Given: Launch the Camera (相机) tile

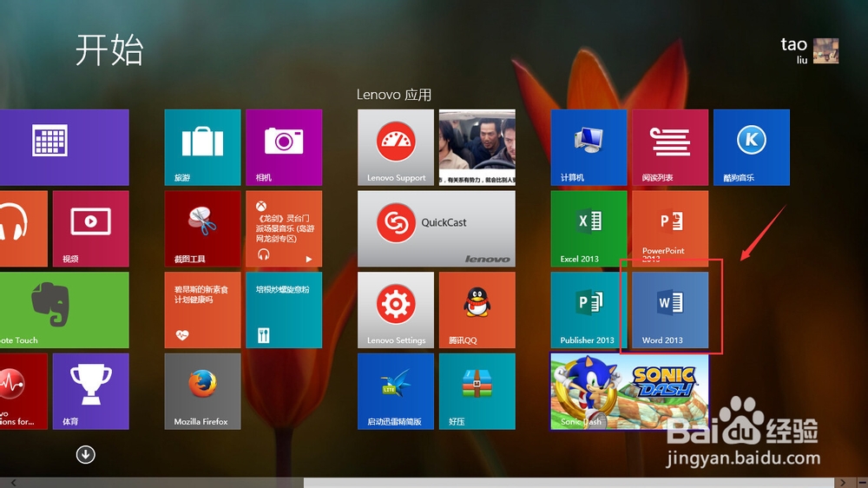Looking at the screenshot, I should coord(284,148).
